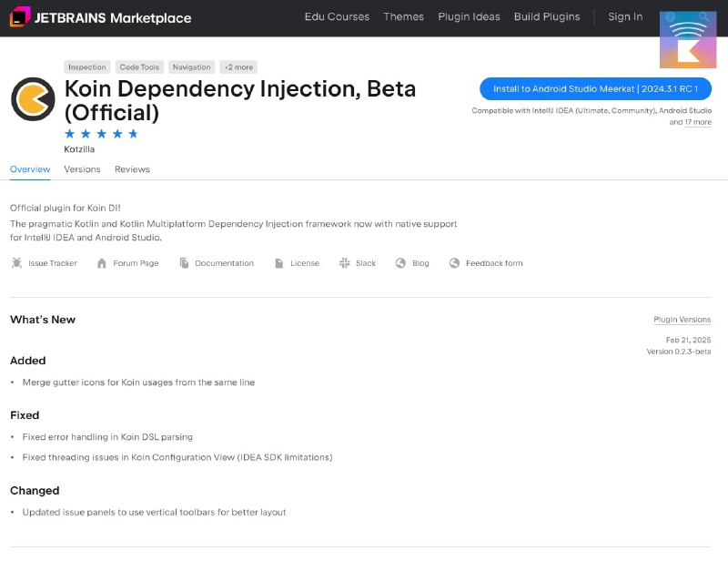Open the Kotzilla vendor link
Image resolution: width=728 pixels, height=561 pixels.
coord(79,149)
